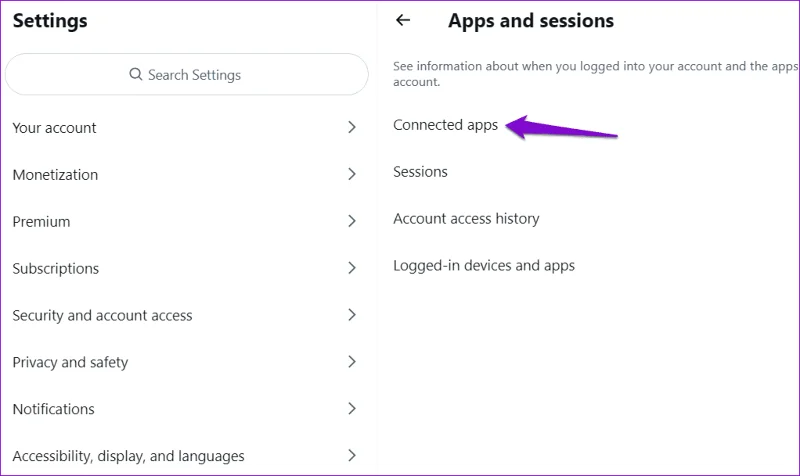The height and width of the screenshot is (476, 800).
Task: Click the magnifier icon in Search Settings
Action: coord(135,74)
